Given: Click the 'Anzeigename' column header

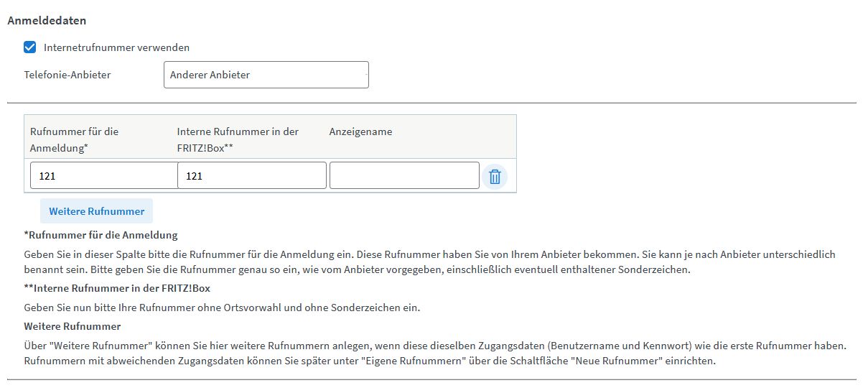Looking at the screenshot, I should point(360,132).
